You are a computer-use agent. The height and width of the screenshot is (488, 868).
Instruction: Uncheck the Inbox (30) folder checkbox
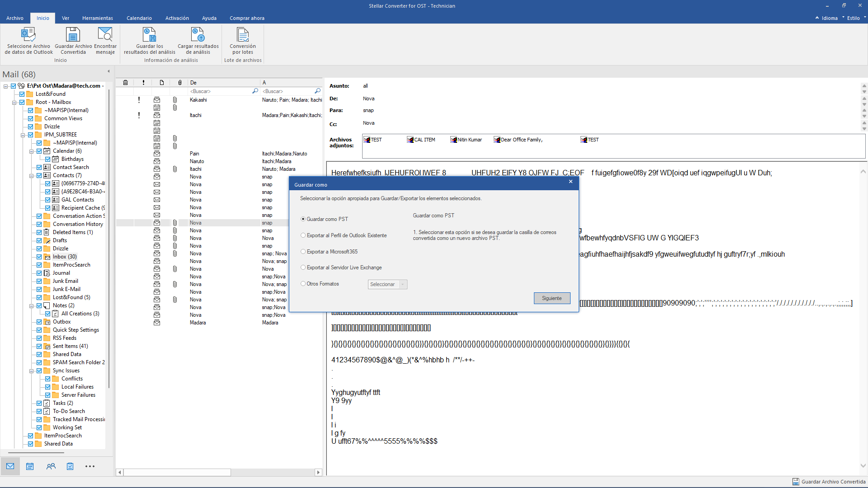click(x=39, y=257)
